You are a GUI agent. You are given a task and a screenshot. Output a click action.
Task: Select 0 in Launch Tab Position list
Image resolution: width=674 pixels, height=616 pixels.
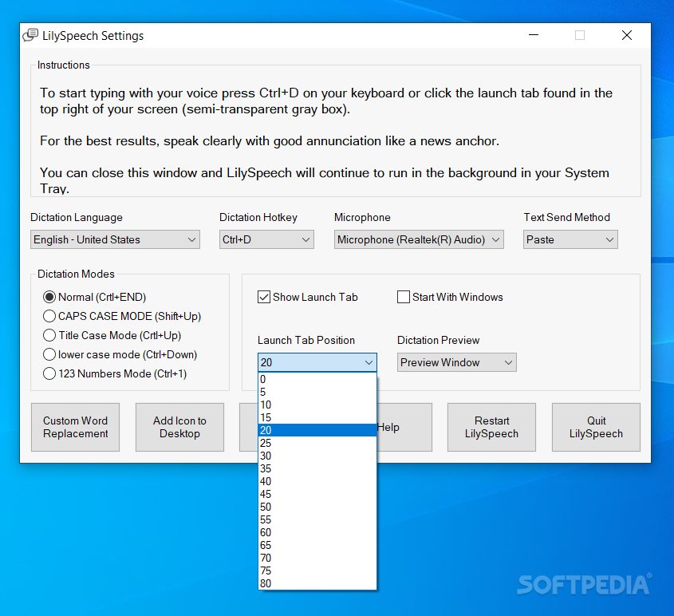317,379
